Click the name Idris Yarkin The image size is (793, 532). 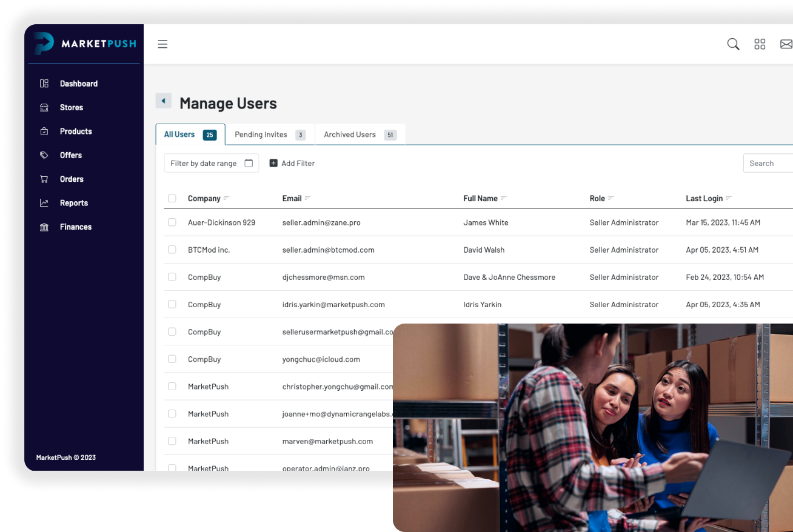482,304
